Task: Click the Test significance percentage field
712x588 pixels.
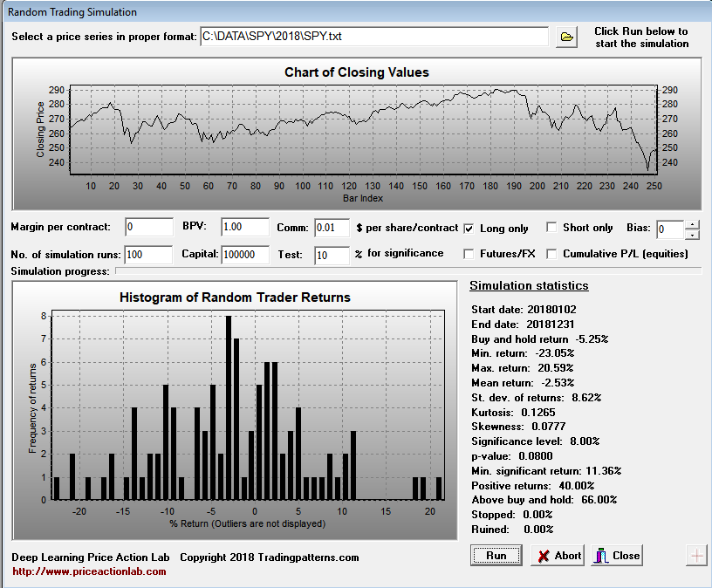Action: click(x=331, y=255)
